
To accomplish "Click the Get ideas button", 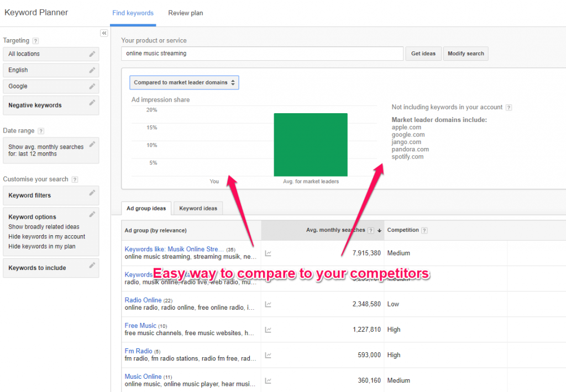I will click(423, 54).
